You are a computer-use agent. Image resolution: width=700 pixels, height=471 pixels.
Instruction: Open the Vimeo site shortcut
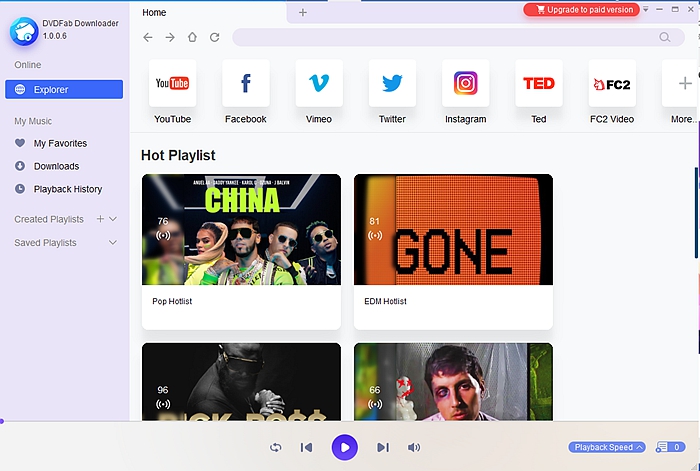[x=319, y=83]
